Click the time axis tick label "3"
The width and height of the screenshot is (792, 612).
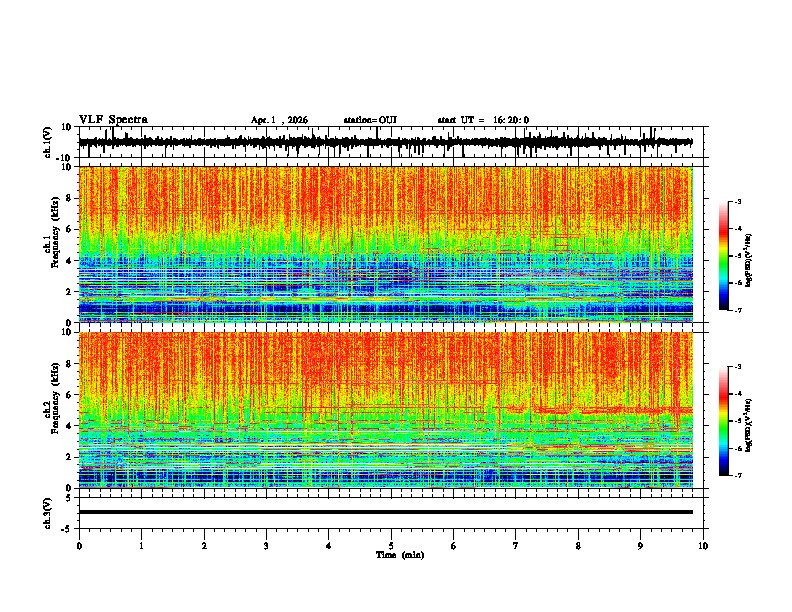coord(266,546)
